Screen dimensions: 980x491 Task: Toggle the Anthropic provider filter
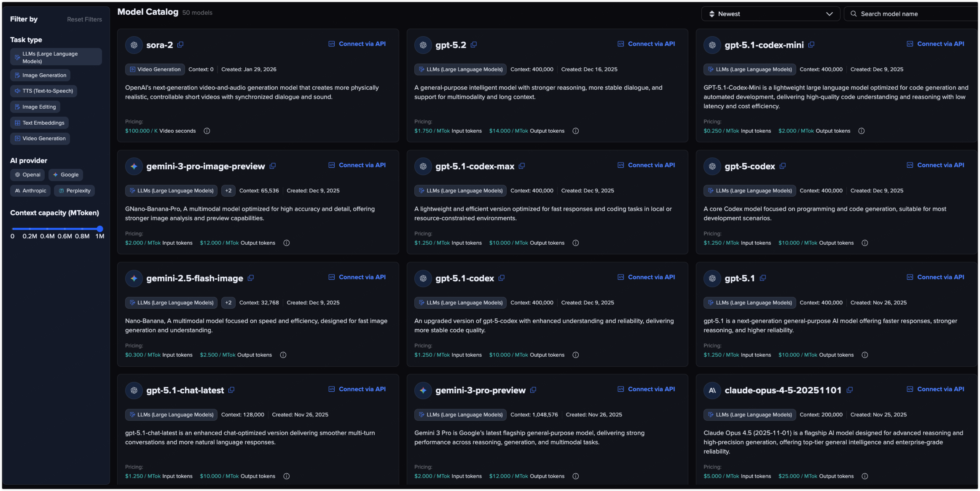[x=30, y=191]
